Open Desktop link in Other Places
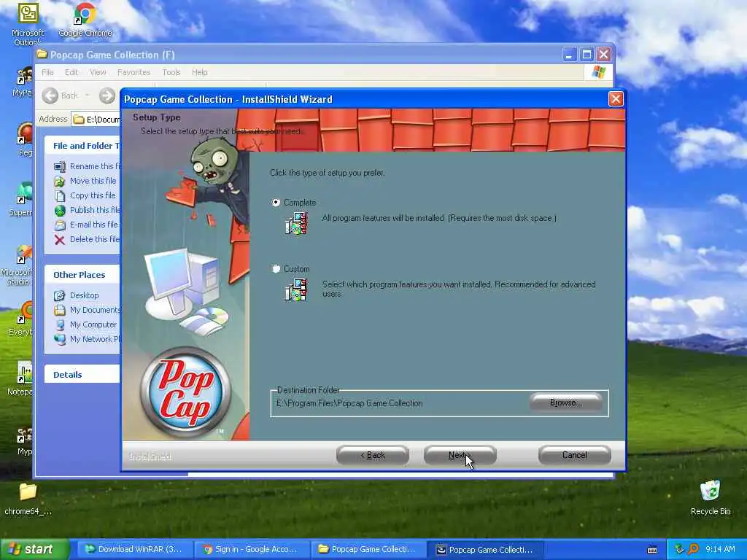Screen dimensions: 747x560 (x=85, y=295)
